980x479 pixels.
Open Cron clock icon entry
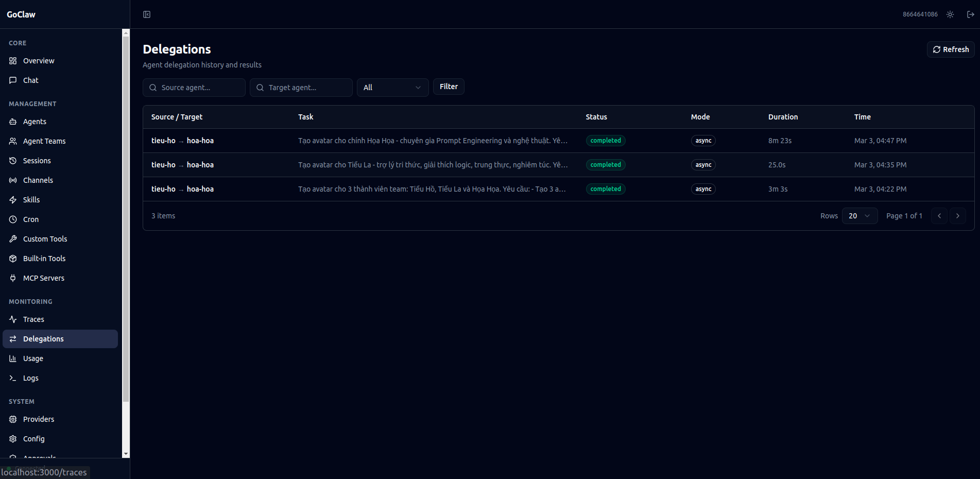(13, 219)
